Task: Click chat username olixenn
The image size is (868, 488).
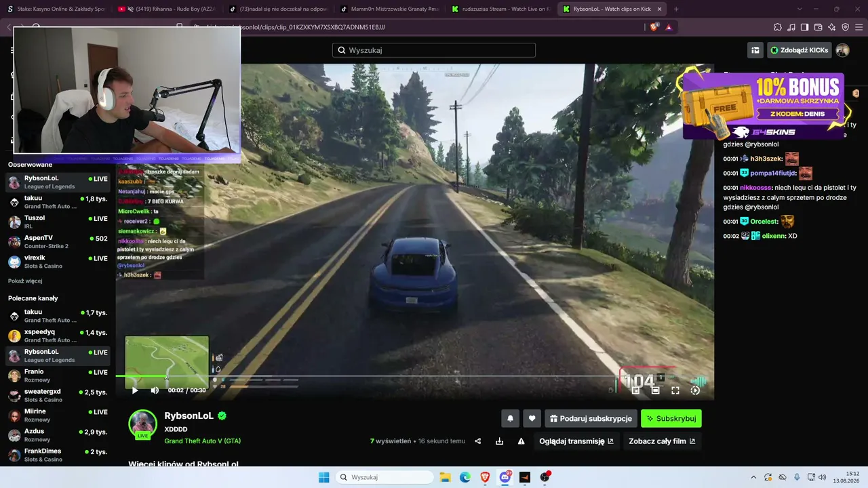Action: coord(774,236)
